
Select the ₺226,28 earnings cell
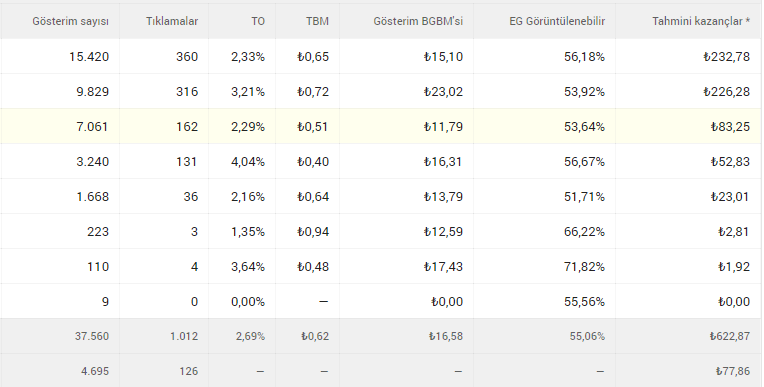click(726, 92)
